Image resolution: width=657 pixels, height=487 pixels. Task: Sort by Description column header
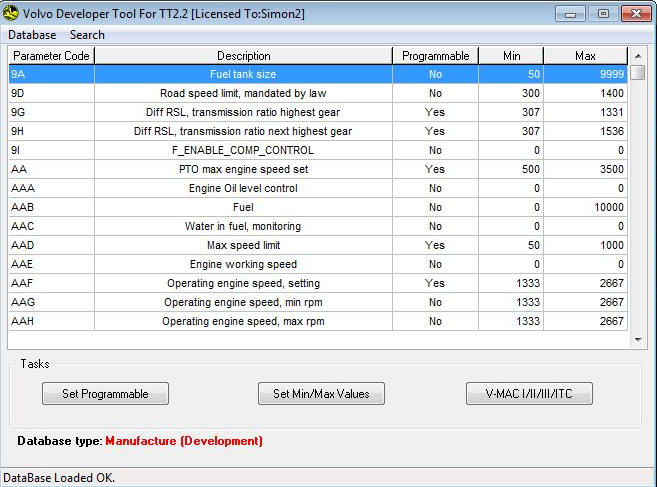pos(243,56)
